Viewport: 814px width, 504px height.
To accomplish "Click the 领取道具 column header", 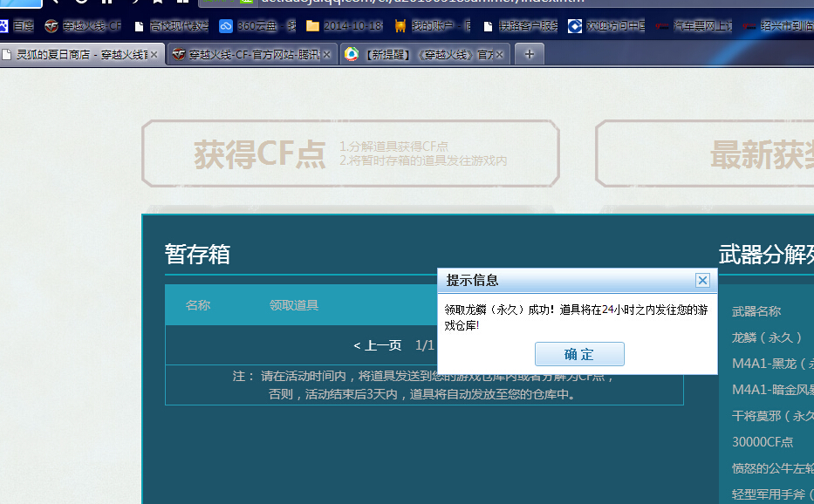I will point(294,305).
